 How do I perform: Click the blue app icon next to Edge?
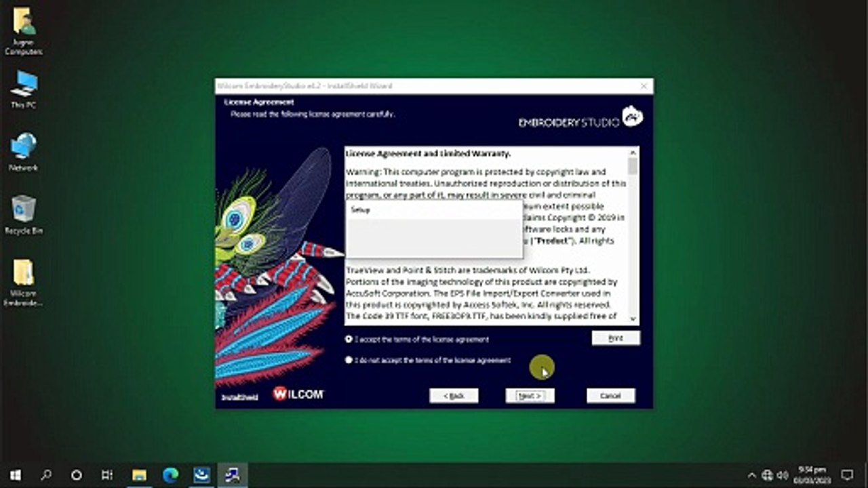coord(201,475)
